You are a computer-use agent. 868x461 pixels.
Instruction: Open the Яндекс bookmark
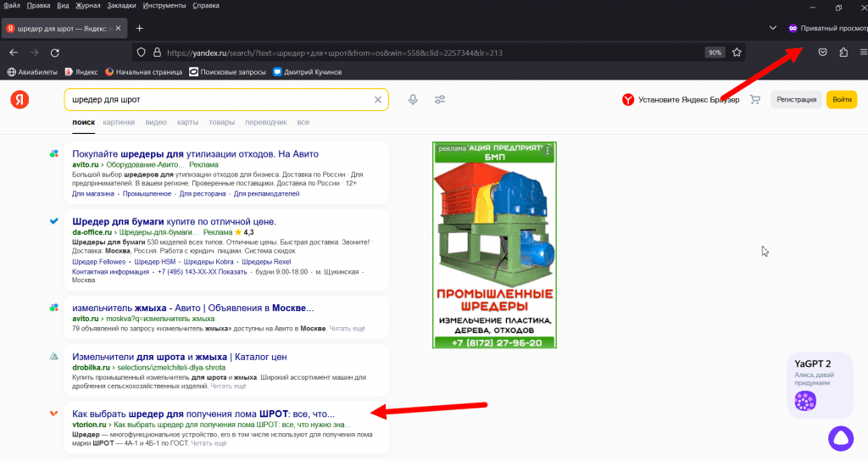[x=81, y=72]
